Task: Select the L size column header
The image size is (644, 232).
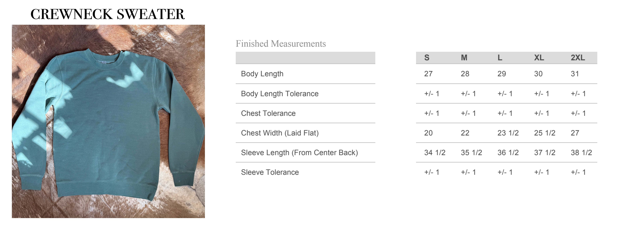Action: 500,58
